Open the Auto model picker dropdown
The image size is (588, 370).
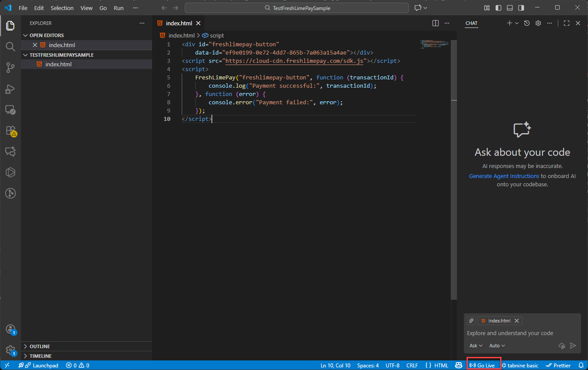[x=497, y=346]
